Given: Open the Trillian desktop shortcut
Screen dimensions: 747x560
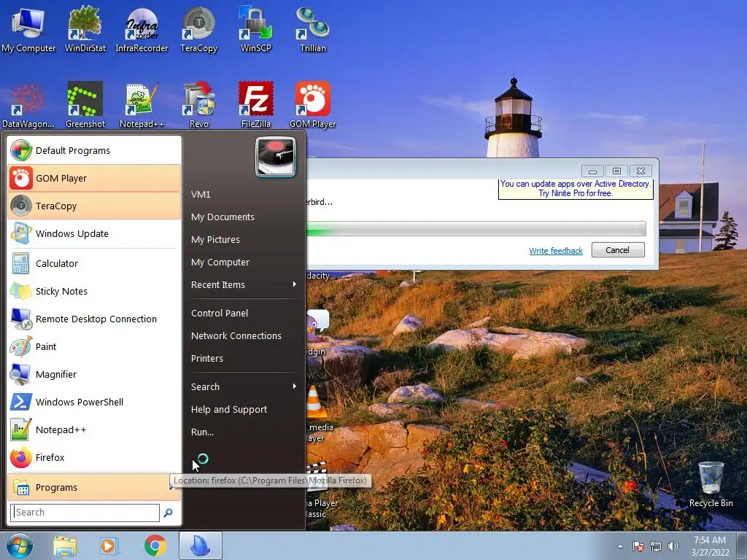Looking at the screenshot, I should tap(312, 28).
